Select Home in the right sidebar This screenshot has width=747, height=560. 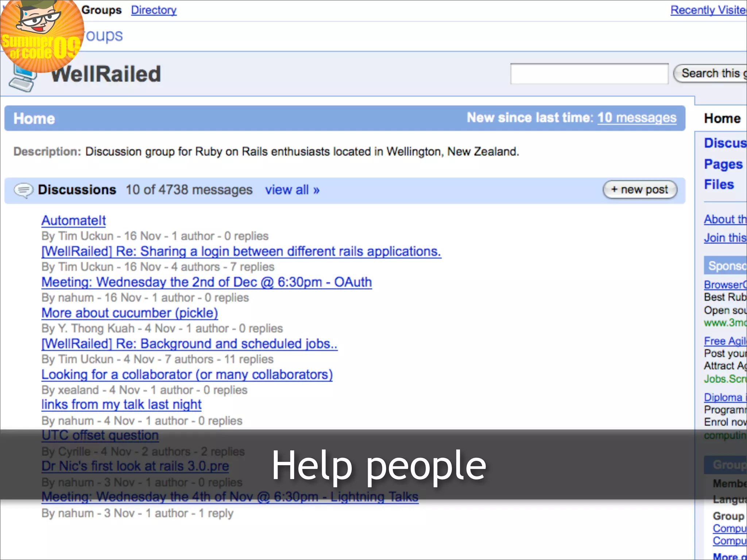click(x=722, y=118)
